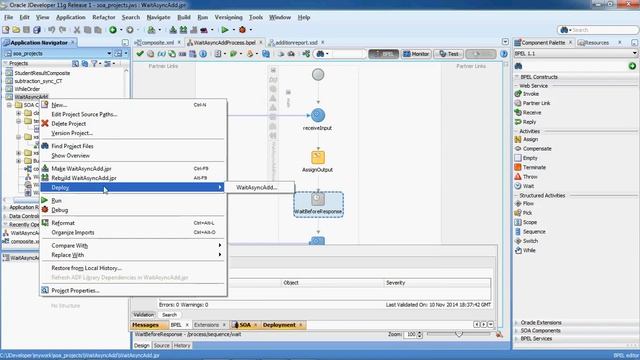Click the Undo toolbar icon
The width and height of the screenshot is (640, 360).
pyautogui.click(x=51, y=30)
